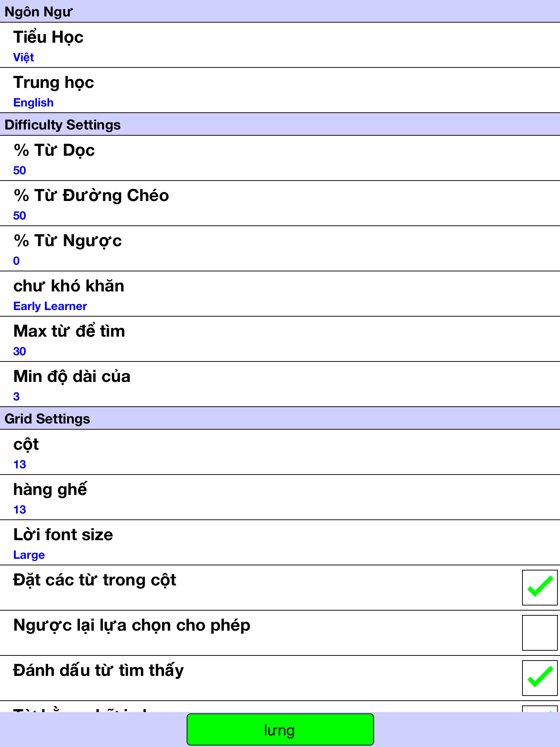Click the 'Early Learner' value link
Image resolution: width=560 pixels, height=747 pixels.
[50, 306]
